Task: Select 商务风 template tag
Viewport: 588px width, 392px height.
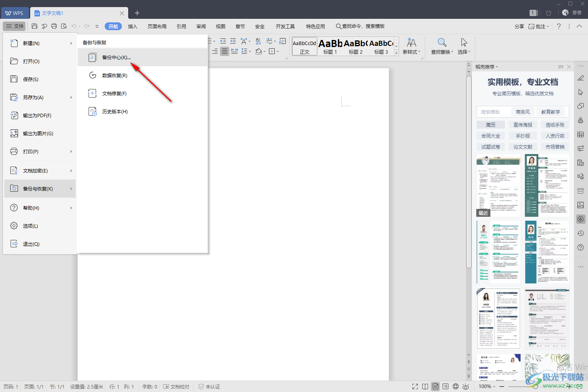Action: [523, 112]
